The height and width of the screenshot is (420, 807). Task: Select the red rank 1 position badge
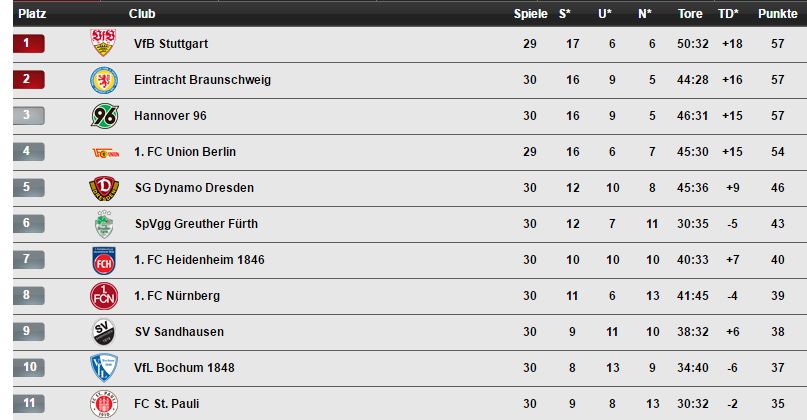(x=29, y=43)
